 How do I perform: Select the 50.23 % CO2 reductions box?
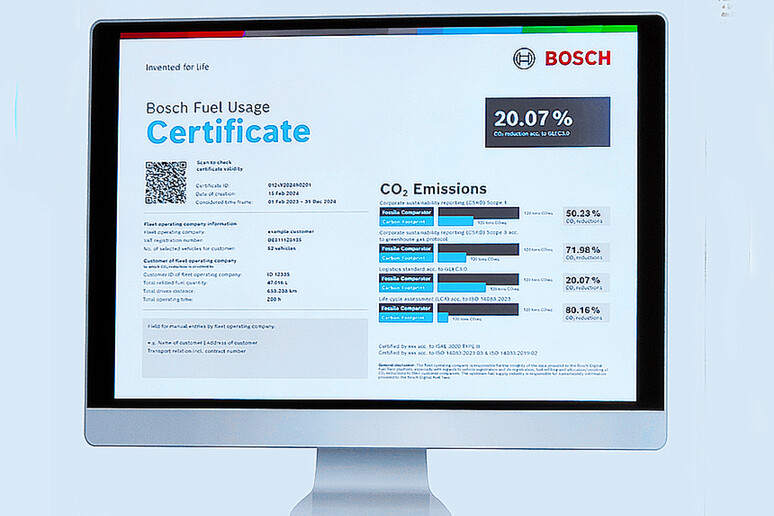[x=583, y=217]
